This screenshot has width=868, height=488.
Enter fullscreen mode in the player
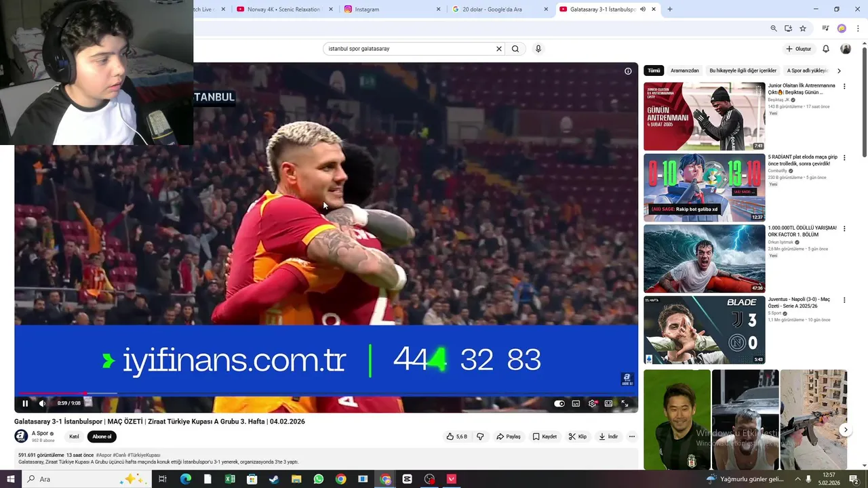[x=625, y=403]
